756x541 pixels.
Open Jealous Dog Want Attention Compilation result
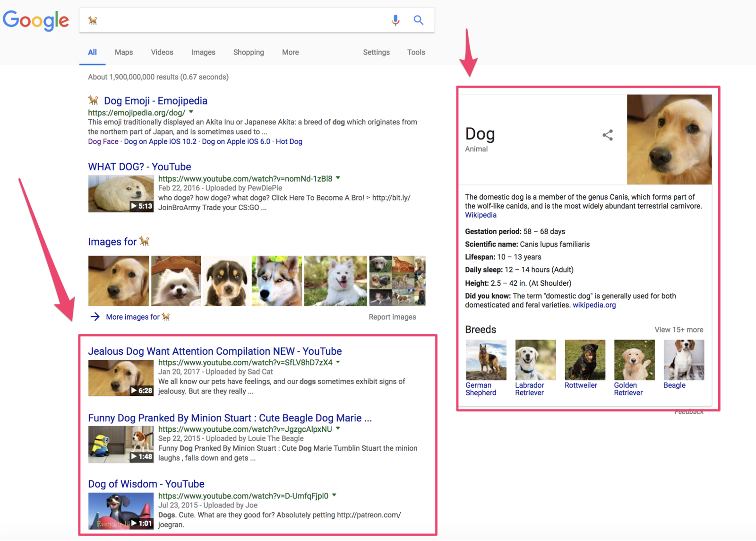click(x=215, y=351)
